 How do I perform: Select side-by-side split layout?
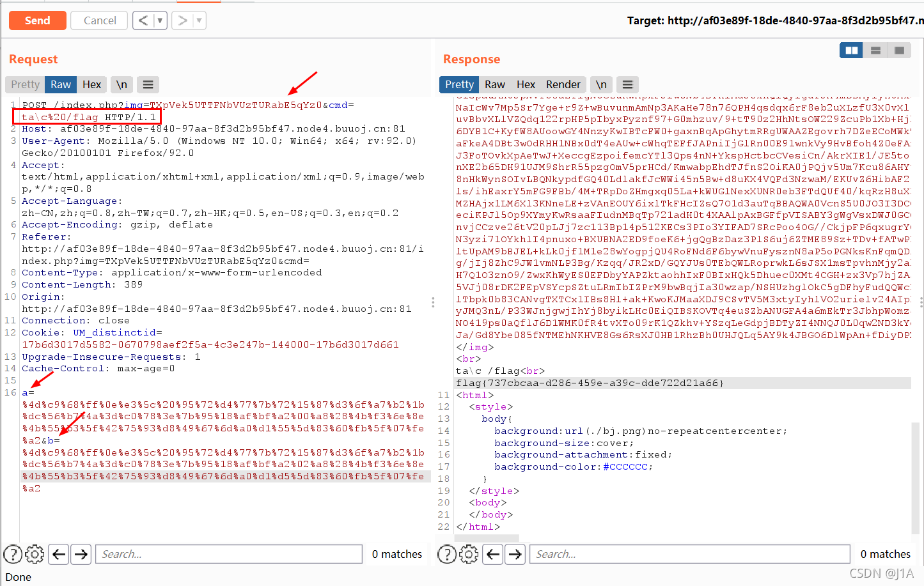(x=852, y=50)
